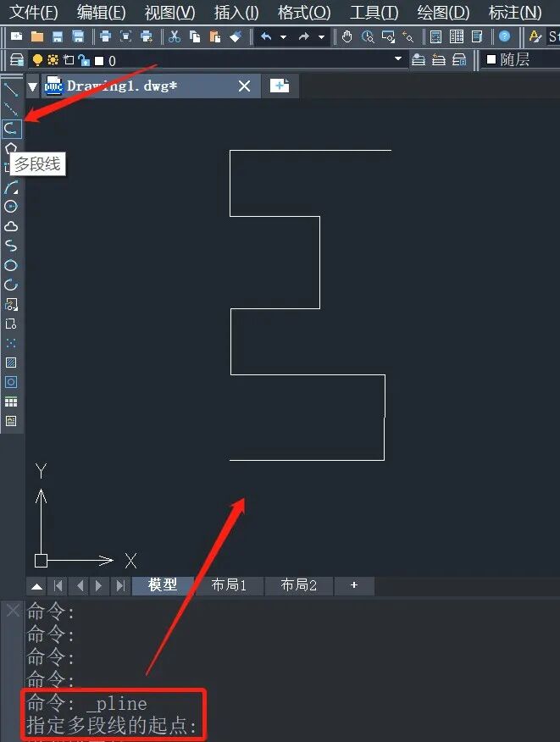Image resolution: width=560 pixels, height=742 pixels.
Task: Select the Line tool
Action: coord(11,89)
